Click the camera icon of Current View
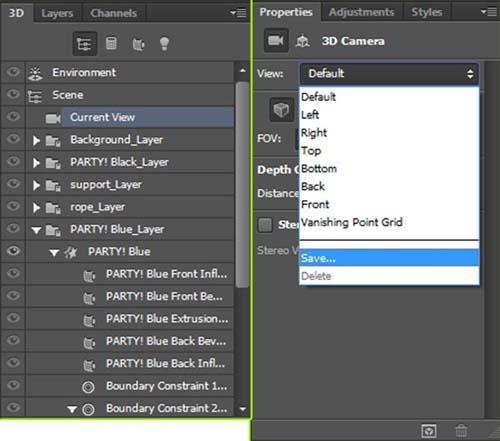Image resolution: width=500 pixels, height=441 pixels. 53,118
